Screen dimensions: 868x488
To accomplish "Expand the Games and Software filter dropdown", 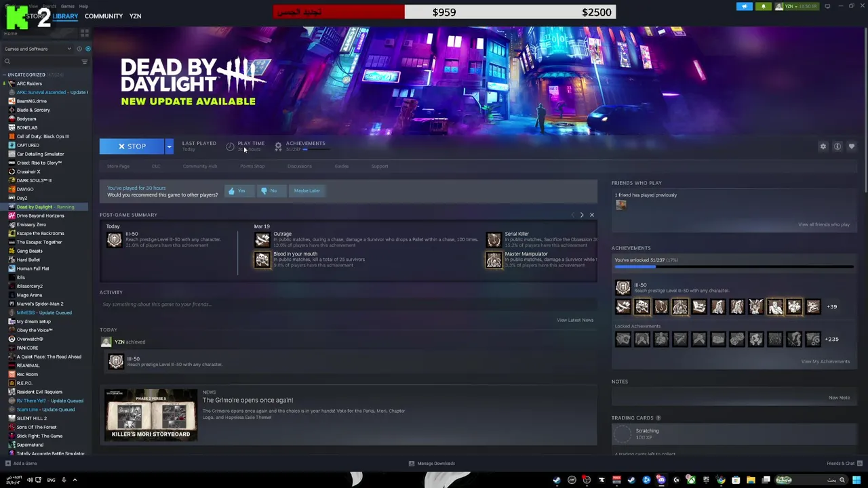I will [x=37, y=49].
